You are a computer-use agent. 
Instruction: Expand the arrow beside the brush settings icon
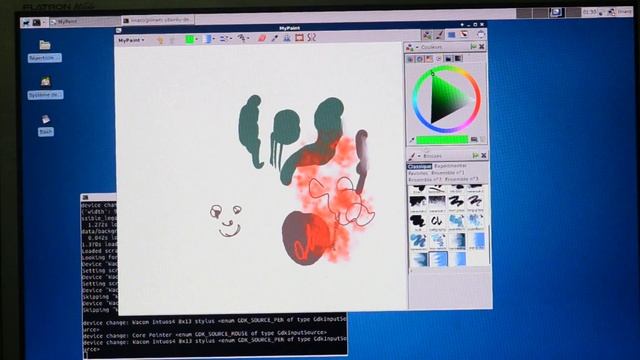coord(231,39)
